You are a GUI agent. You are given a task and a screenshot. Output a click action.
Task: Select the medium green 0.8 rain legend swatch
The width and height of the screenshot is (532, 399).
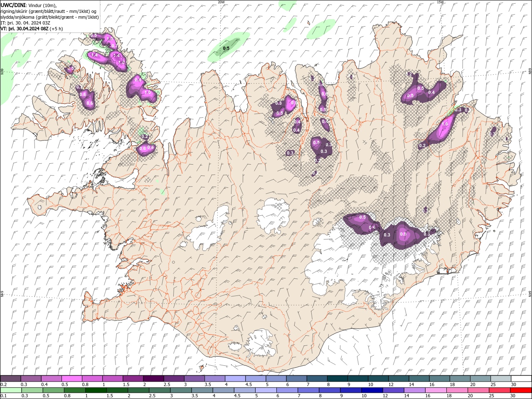[x=74, y=390]
